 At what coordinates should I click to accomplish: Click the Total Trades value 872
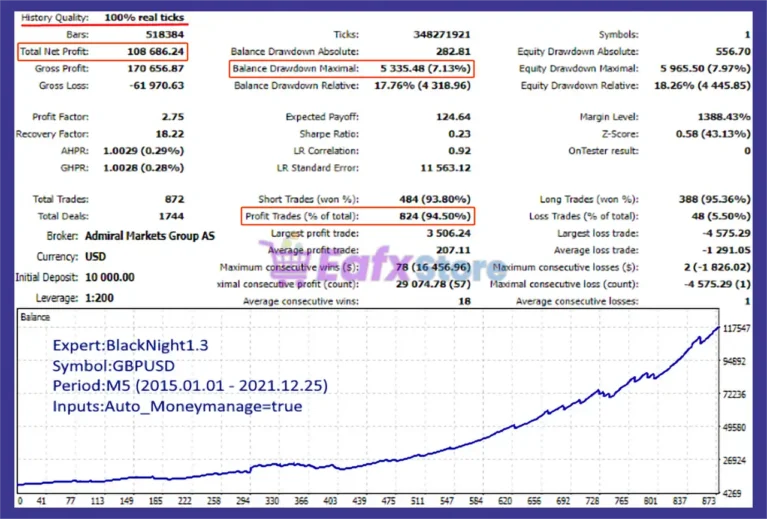pos(172,200)
